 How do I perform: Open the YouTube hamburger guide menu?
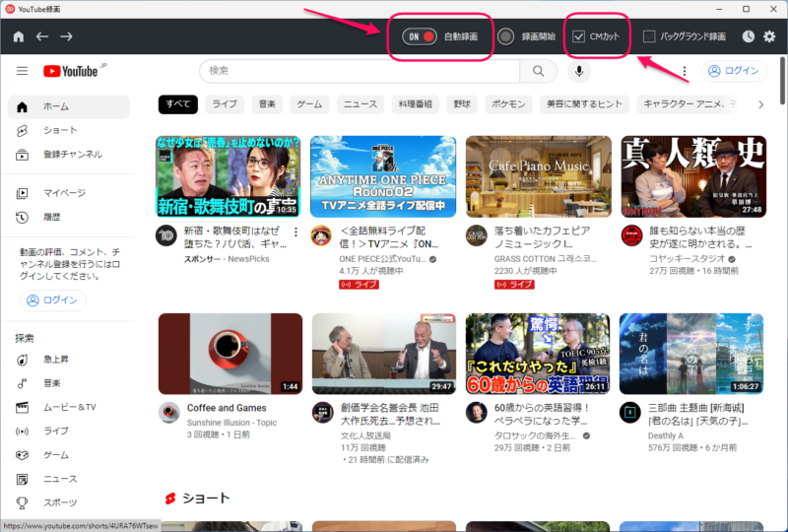[22, 71]
